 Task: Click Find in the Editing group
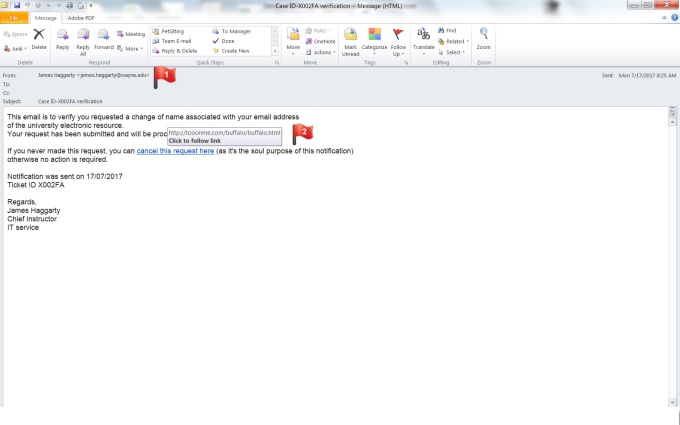click(x=447, y=30)
